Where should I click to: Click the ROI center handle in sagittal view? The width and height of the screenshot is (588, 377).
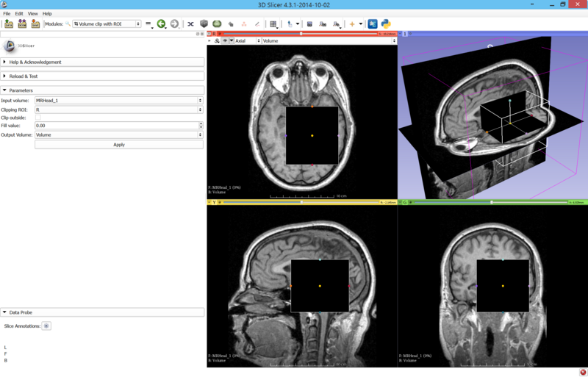[x=320, y=286]
